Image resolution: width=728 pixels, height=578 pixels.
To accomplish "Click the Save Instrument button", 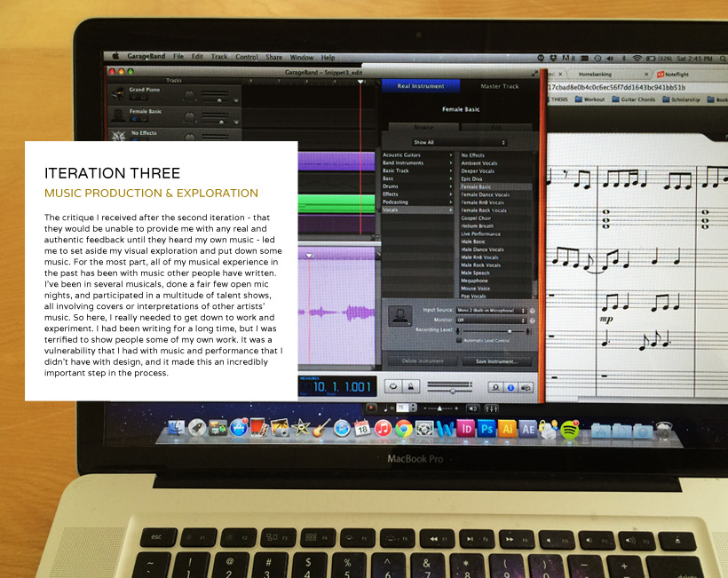I will tap(502, 361).
